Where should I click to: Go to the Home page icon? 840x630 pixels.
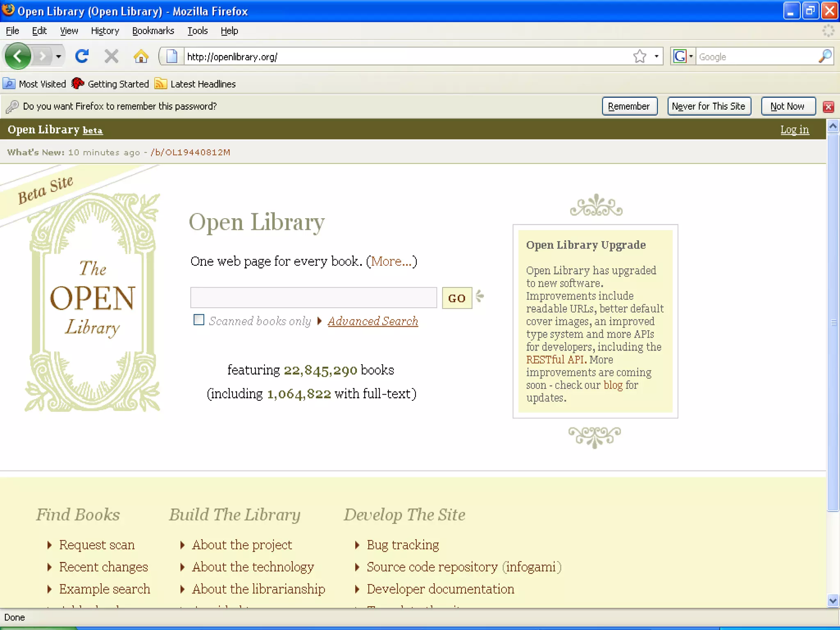pyautogui.click(x=141, y=56)
